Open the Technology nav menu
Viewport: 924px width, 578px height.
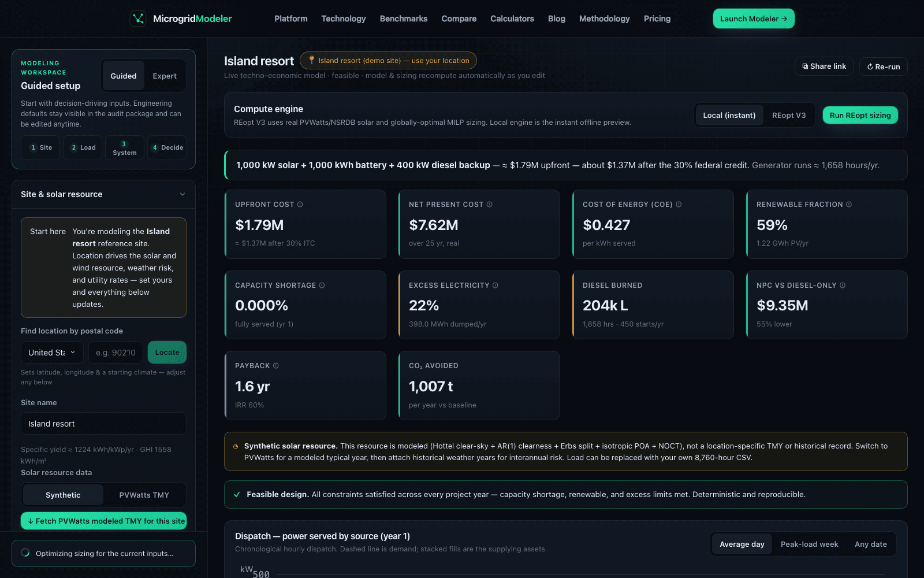coord(344,18)
